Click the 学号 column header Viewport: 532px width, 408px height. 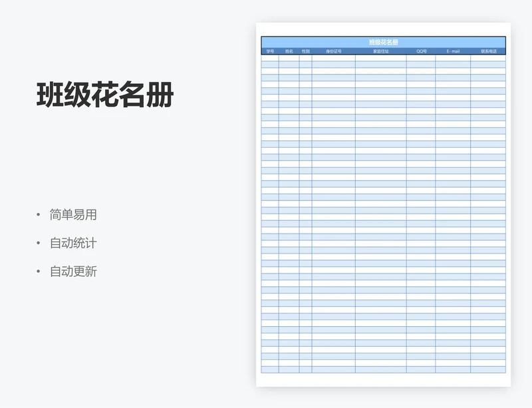pos(270,51)
